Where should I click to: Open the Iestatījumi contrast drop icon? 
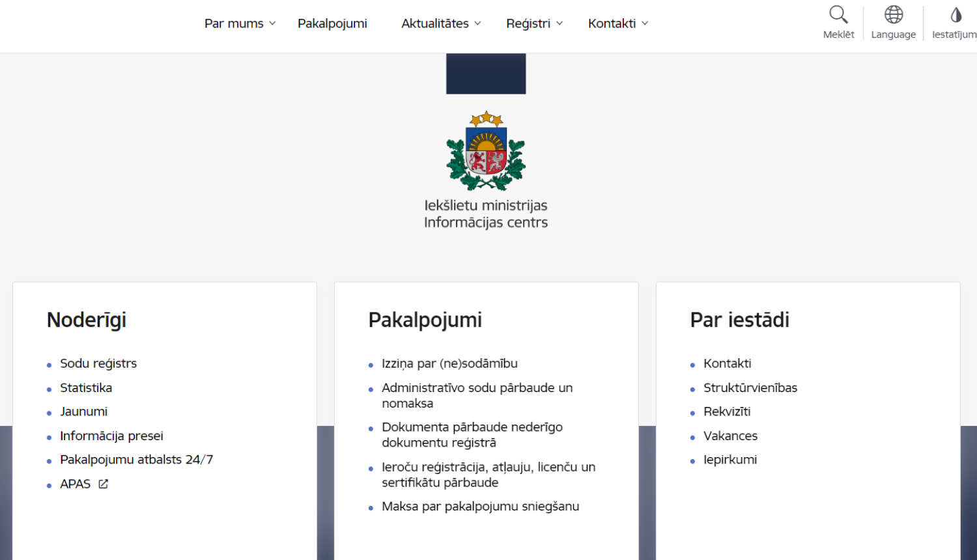(956, 14)
